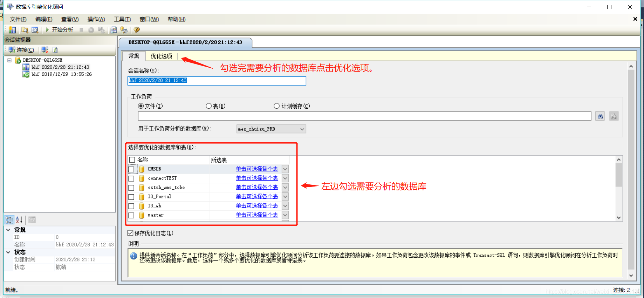This screenshot has height=298, width=644.
Task: Switch properties to categorized view icon
Action: coord(9,220)
